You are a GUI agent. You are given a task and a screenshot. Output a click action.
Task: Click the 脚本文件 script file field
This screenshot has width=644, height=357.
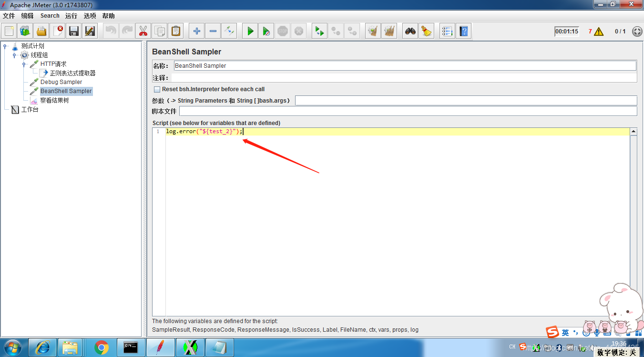tap(408, 111)
